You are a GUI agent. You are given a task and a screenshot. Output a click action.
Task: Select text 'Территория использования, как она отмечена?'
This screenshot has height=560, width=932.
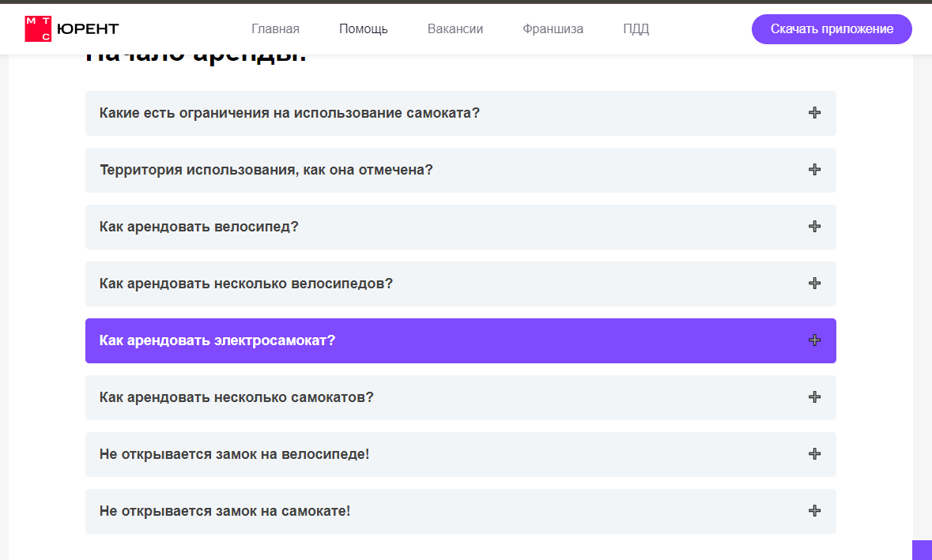pos(266,170)
